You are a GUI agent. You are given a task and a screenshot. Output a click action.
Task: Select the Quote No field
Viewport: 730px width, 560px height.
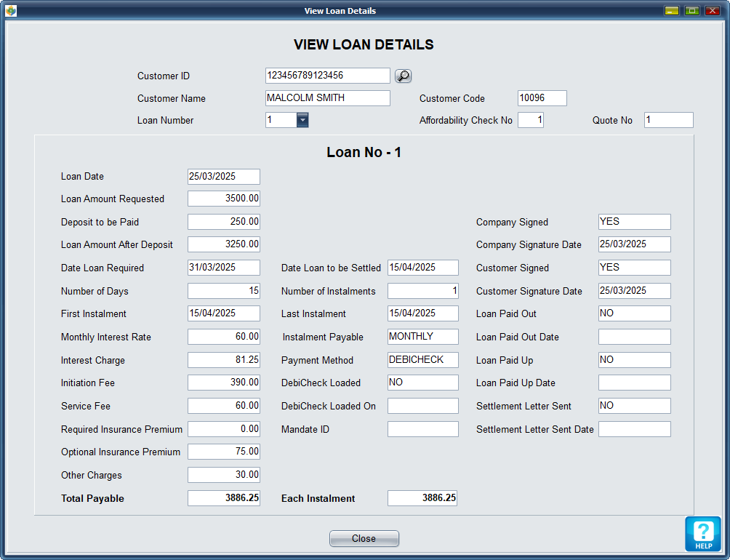point(668,120)
